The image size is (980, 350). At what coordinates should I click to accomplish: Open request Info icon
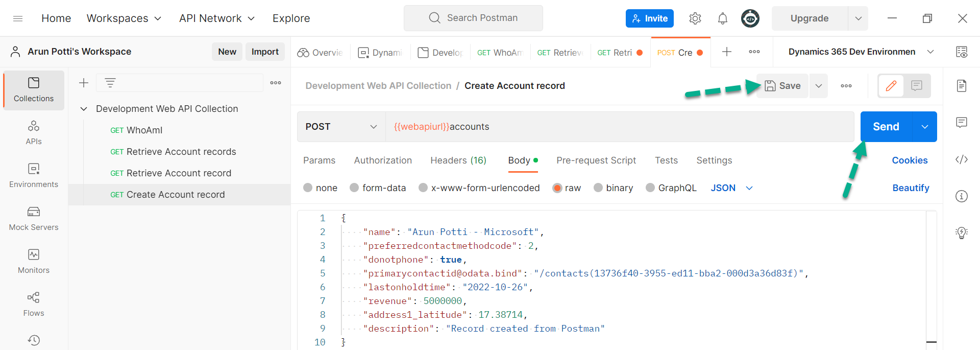click(962, 196)
